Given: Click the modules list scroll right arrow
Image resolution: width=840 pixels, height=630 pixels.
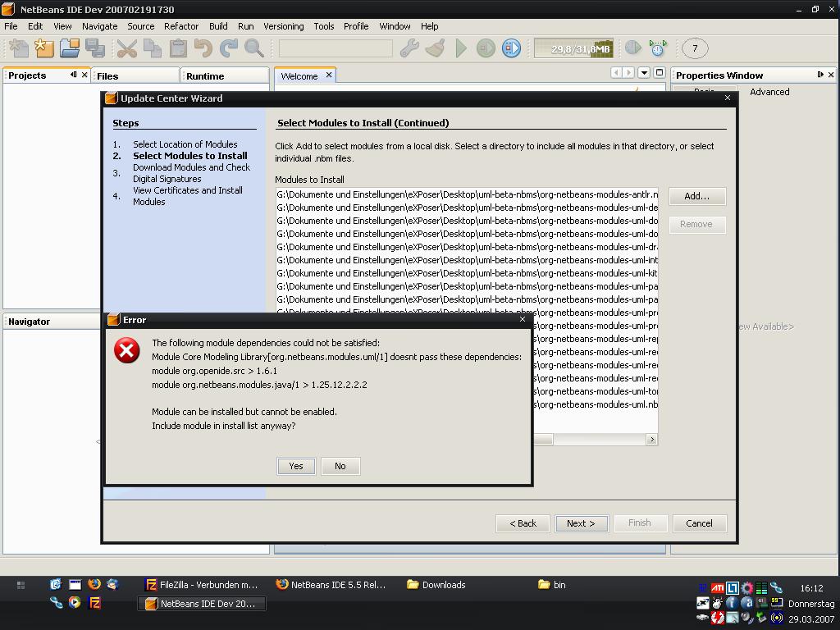Looking at the screenshot, I should (x=651, y=440).
